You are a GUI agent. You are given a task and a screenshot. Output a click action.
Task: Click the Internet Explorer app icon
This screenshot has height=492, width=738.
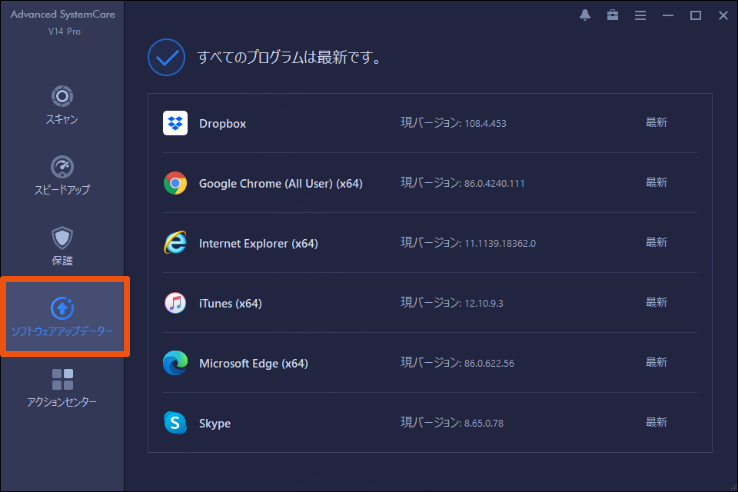pyautogui.click(x=175, y=243)
